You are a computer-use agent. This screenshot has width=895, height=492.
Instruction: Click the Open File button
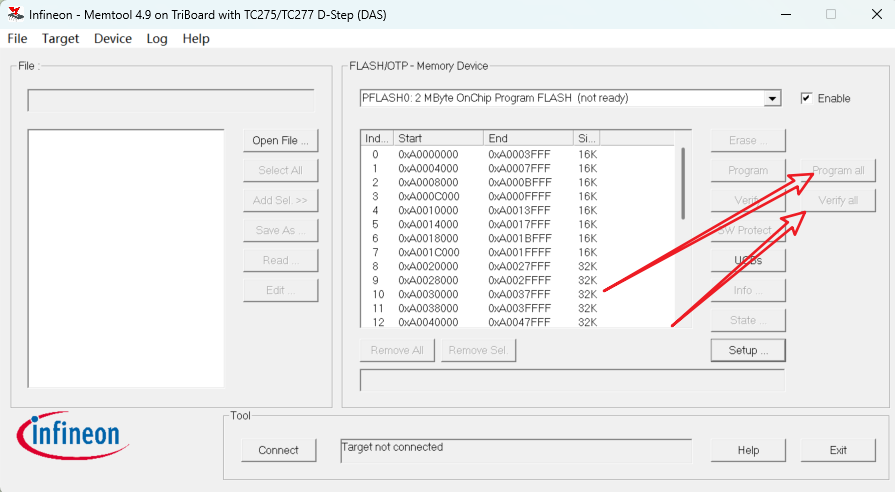(280, 140)
